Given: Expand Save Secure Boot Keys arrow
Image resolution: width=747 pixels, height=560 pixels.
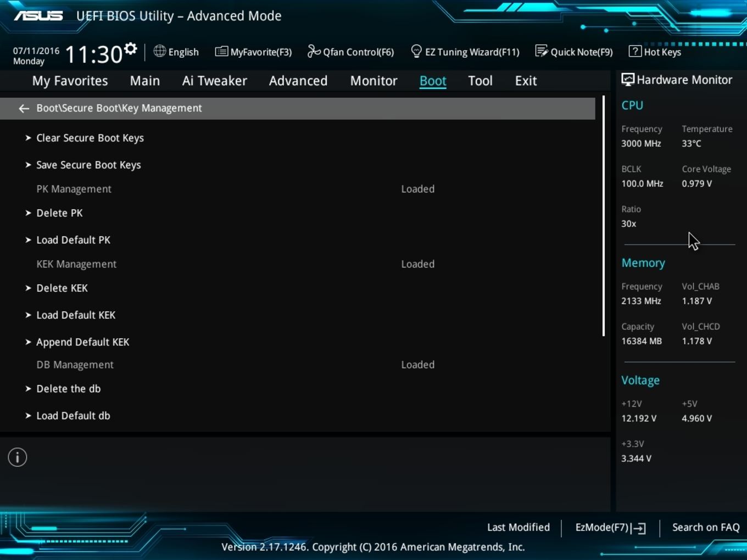Looking at the screenshot, I should point(28,165).
